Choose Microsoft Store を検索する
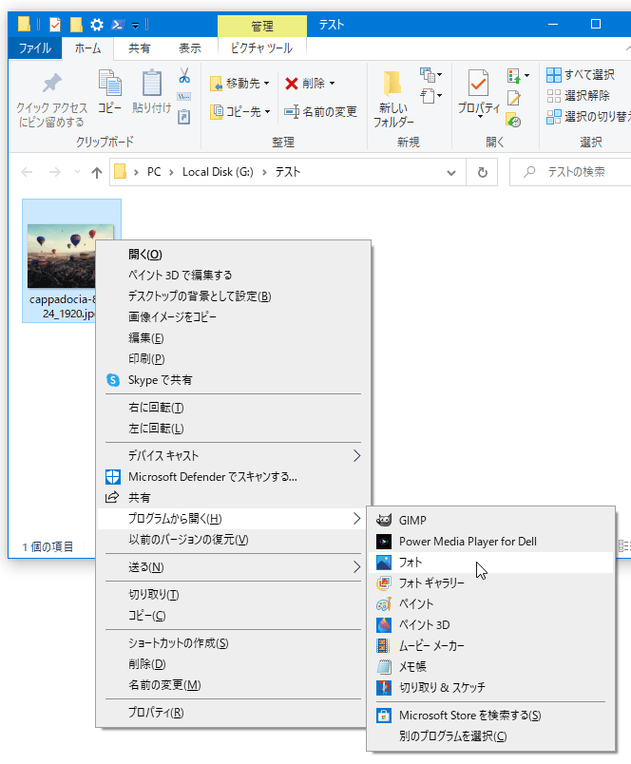Viewport: 631px width, 764px height. point(491,715)
